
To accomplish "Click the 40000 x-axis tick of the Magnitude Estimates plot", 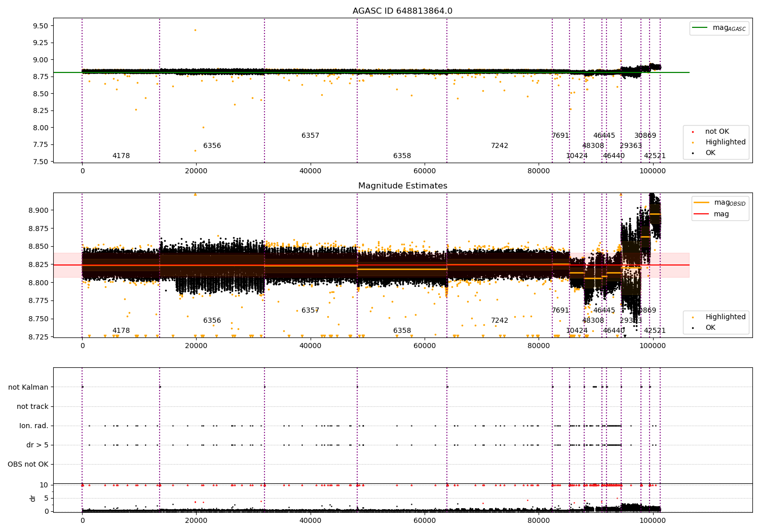I will [x=311, y=346].
